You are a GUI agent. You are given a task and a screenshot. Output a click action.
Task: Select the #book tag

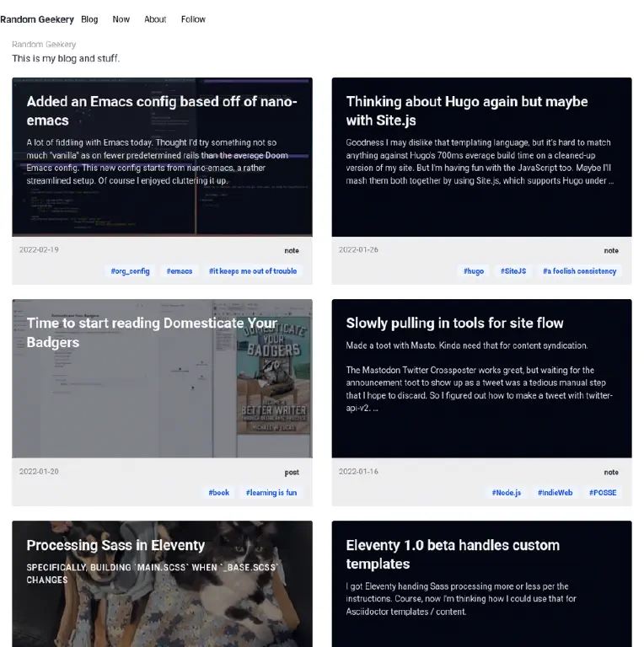coord(219,493)
